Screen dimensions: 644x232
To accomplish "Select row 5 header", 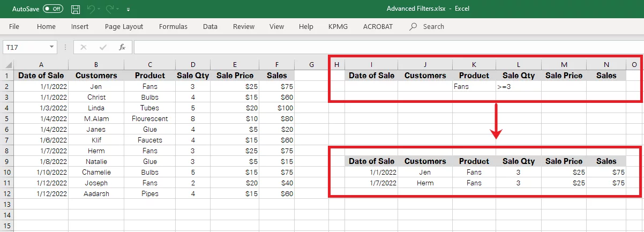I will pyautogui.click(x=8, y=118).
